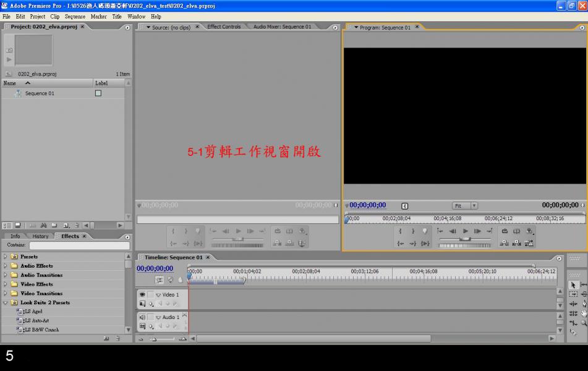588x371 pixels.
Task: Check the Sequence 01 label box
Action: click(x=98, y=93)
